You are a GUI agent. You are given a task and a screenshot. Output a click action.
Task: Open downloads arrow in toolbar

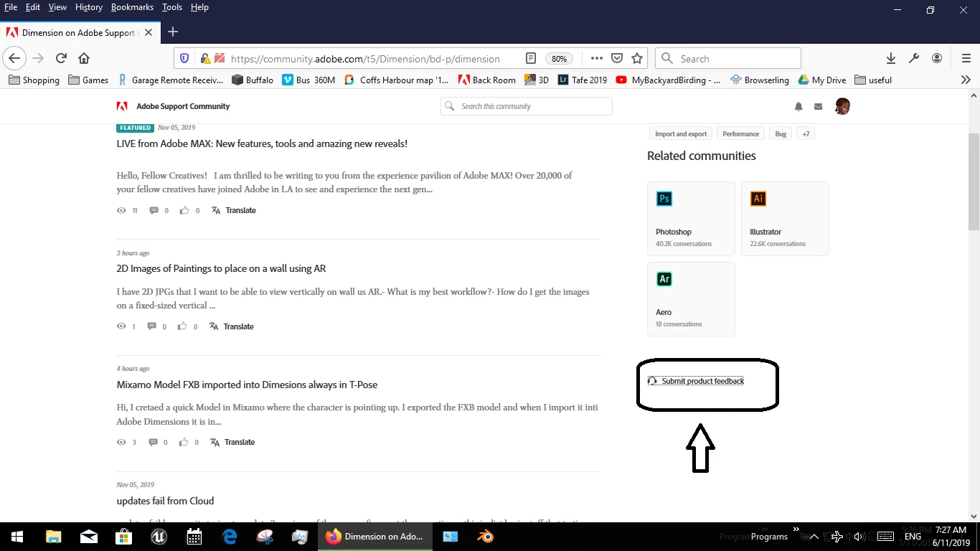(x=890, y=59)
